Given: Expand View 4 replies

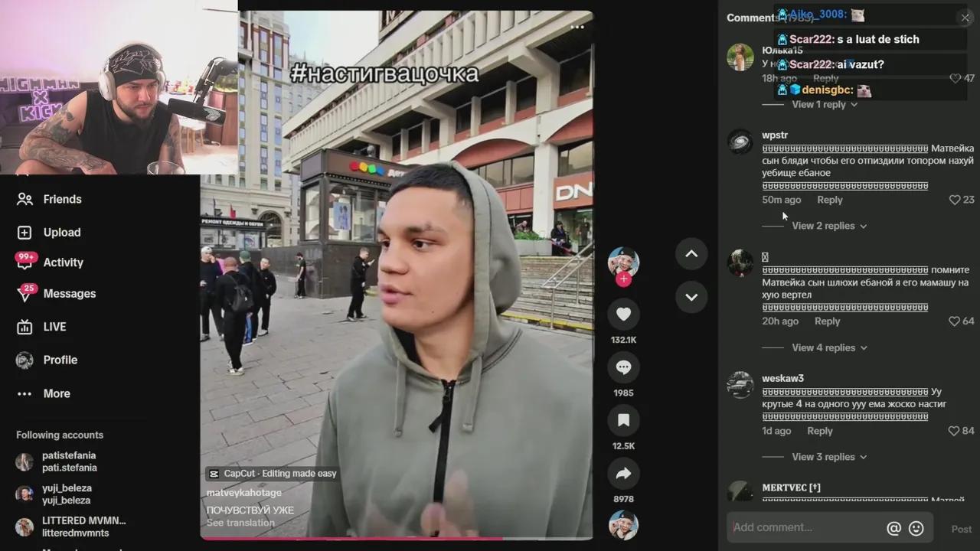Looking at the screenshot, I should click(829, 347).
